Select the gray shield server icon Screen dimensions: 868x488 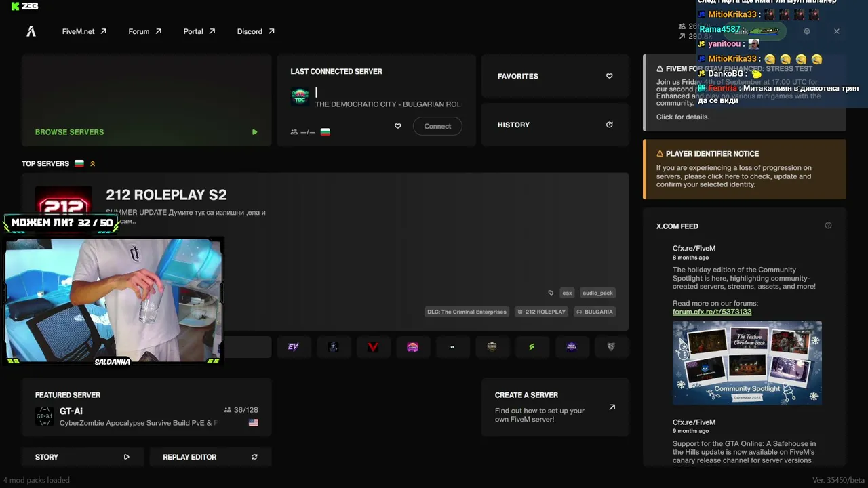611,347
